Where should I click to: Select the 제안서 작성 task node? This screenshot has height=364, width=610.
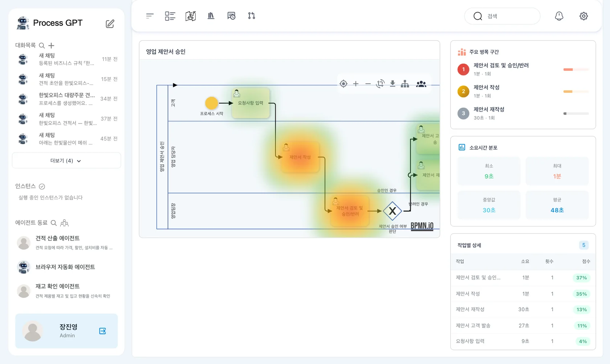(300, 157)
